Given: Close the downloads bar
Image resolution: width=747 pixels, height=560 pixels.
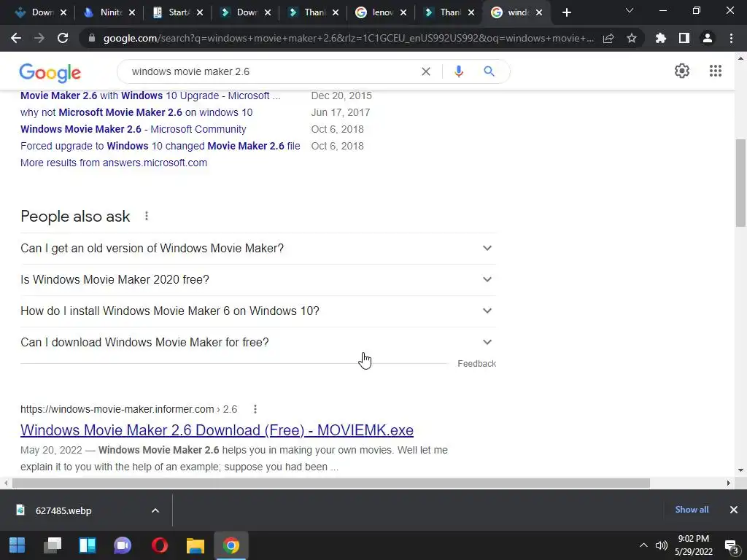Looking at the screenshot, I should [x=734, y=510].
